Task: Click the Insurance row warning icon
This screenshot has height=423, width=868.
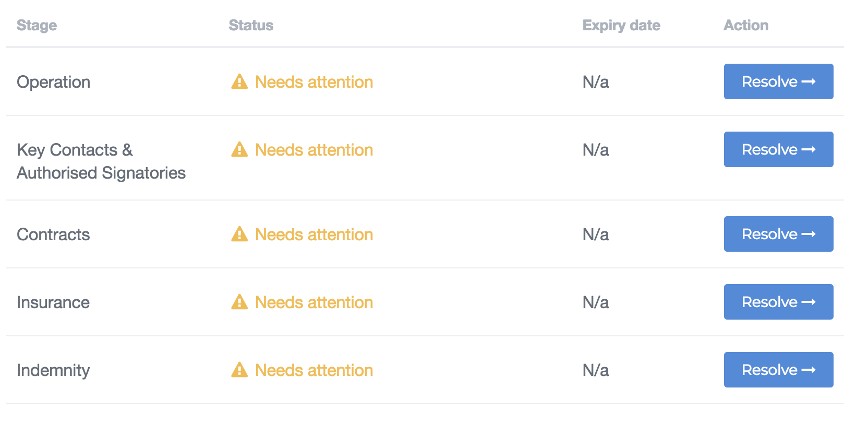Action: pos(239,302)
